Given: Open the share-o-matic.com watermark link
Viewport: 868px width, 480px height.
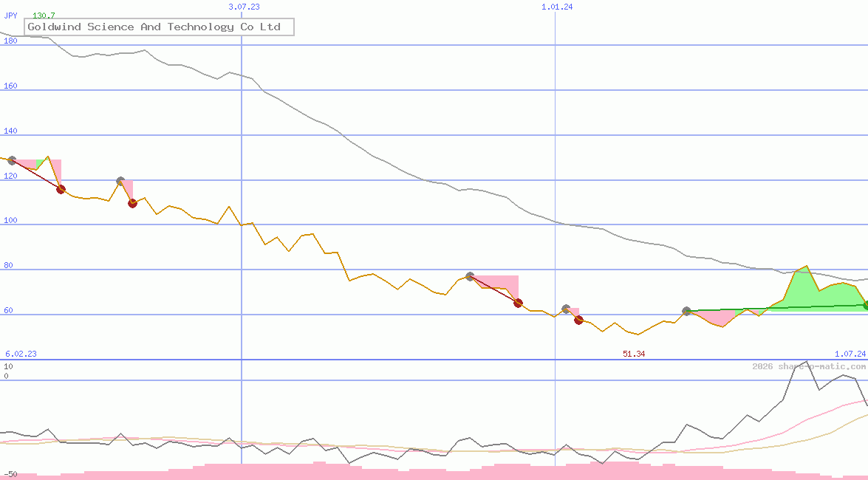Looking at the screenshot, I should pyautogui.click(x=809, y=366).
